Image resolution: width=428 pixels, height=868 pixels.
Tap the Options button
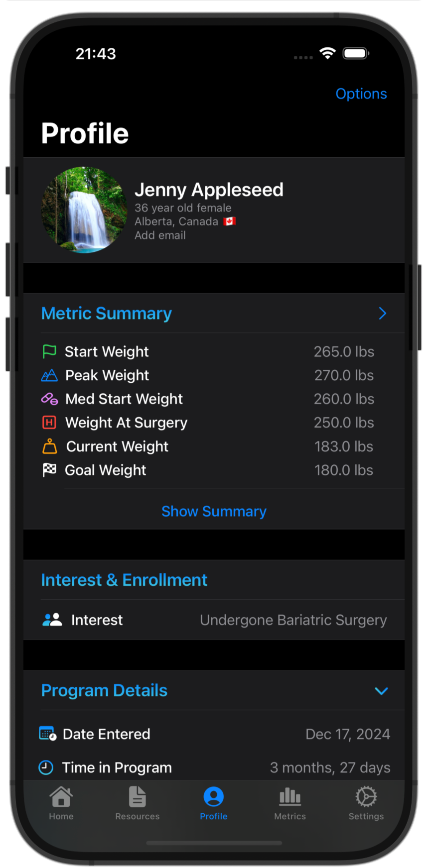pos(361,94)
